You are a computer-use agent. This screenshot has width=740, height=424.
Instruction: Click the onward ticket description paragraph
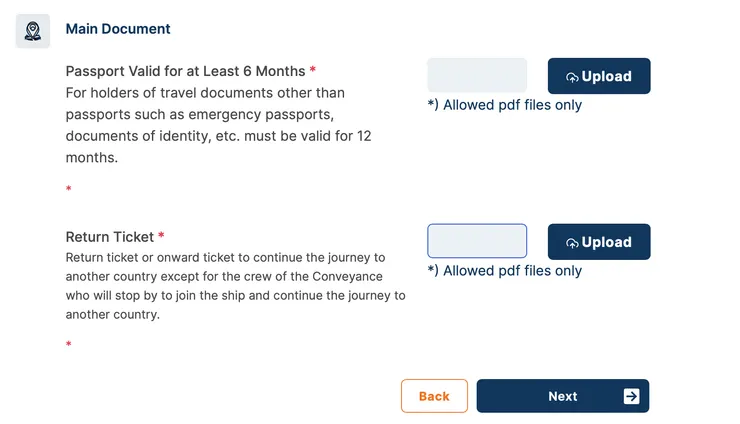[x=235, y=286]
